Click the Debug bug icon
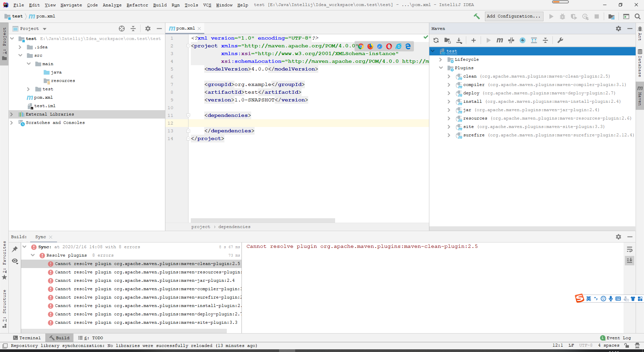The image size is (644, 352). tap(562, 16)
